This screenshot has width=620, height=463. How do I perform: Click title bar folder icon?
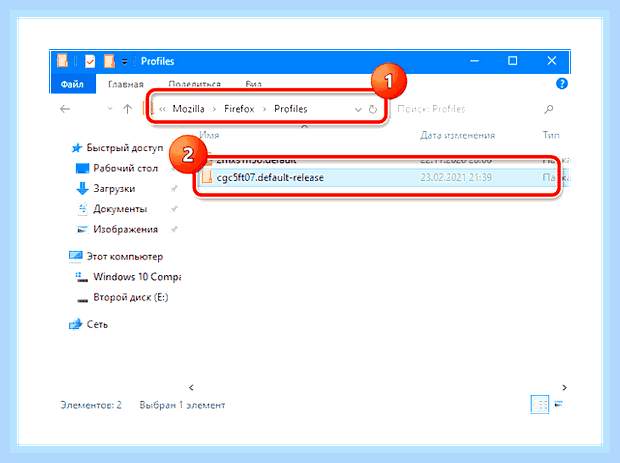point(62,61)
